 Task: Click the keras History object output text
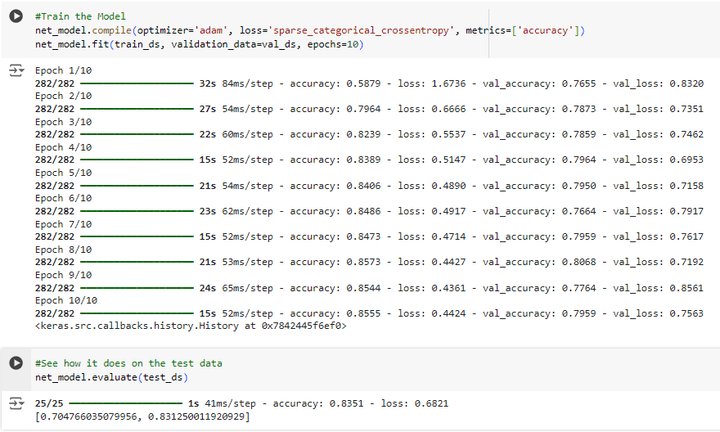coord(190,326)
